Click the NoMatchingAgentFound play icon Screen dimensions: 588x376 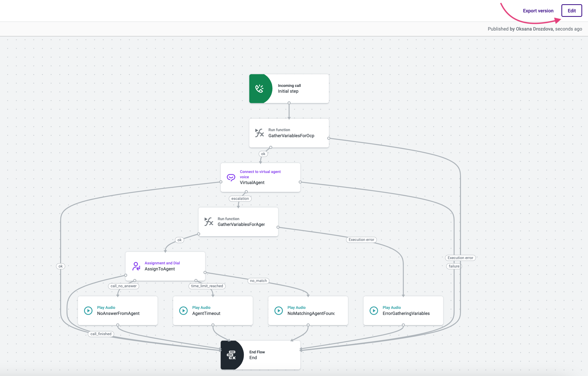pos(279,311)
